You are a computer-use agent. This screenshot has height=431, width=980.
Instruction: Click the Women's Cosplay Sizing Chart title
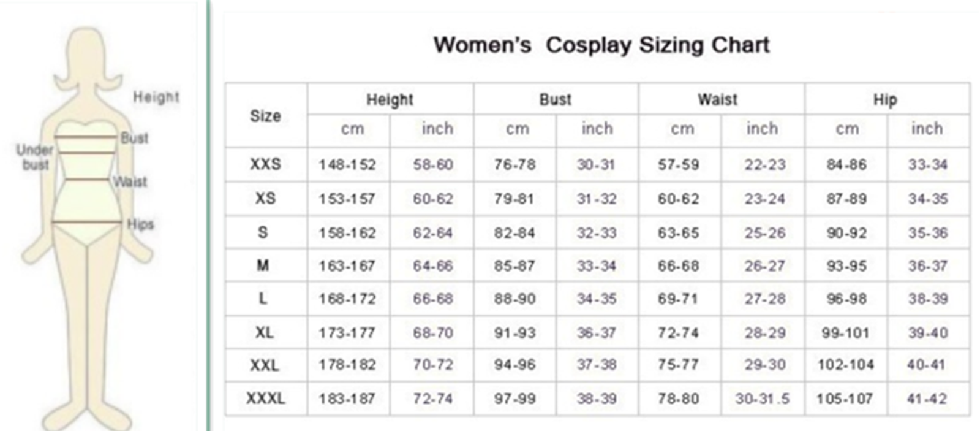coord(601,45)
